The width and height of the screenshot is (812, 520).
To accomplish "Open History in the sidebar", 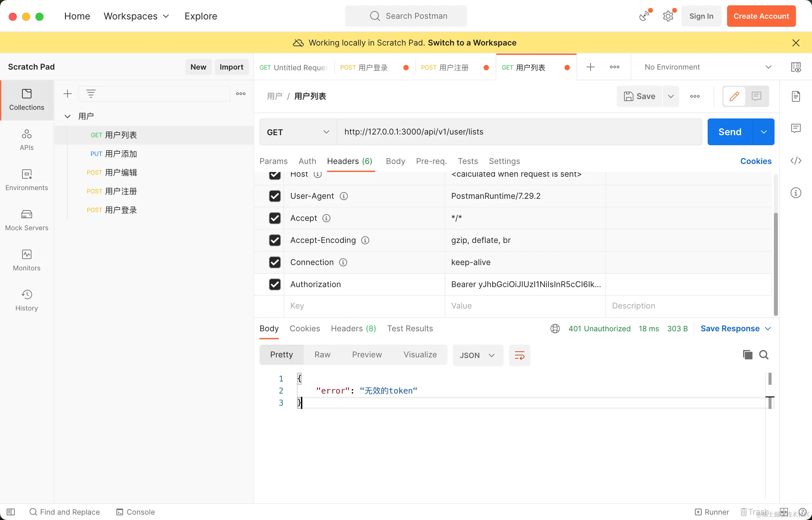I will point(27,300).
